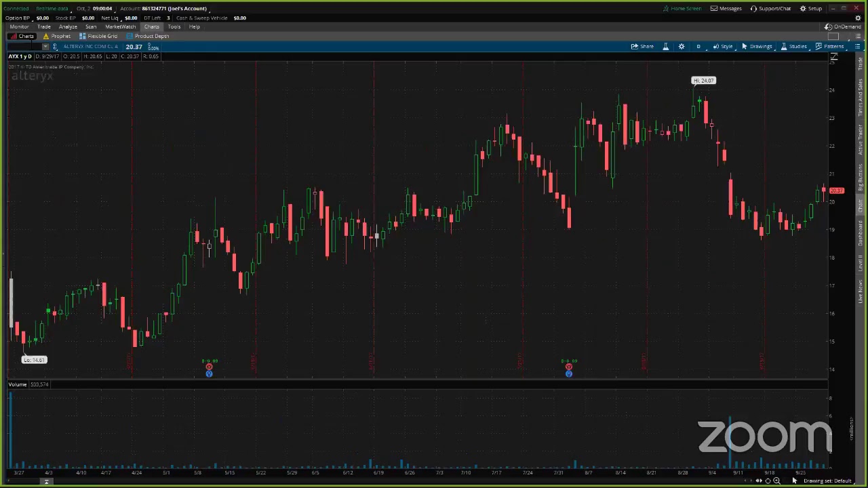The width and height of the screenshot is (868, 488).
Task: Open the Setup menu
Action: (x=811, y=8)
